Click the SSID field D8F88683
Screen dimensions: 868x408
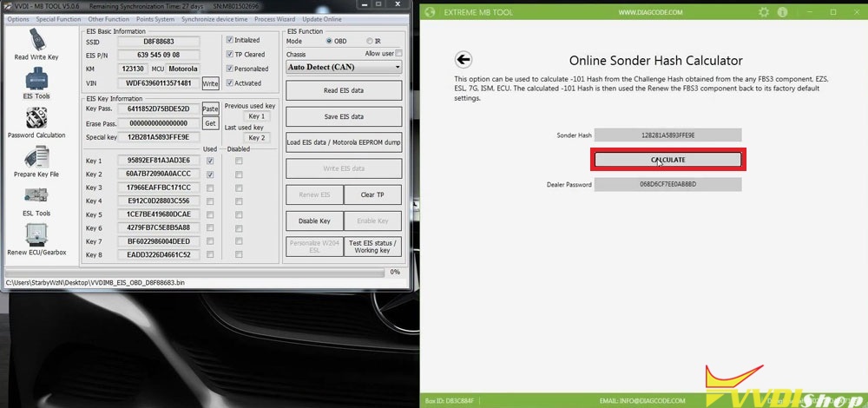tap(159, 42)
